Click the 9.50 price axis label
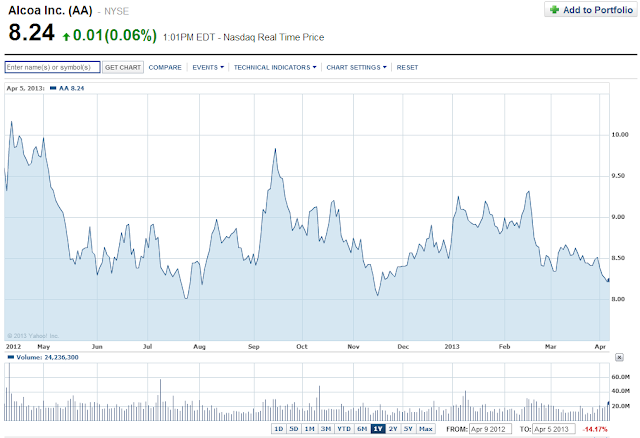The image size is (640, 438). point(618,176)
